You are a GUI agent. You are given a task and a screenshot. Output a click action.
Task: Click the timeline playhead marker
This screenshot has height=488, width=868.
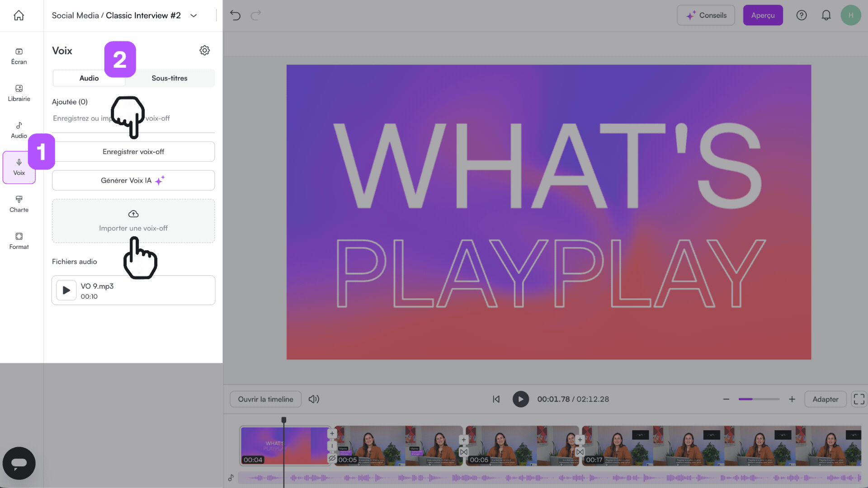(x=284, y=420)
